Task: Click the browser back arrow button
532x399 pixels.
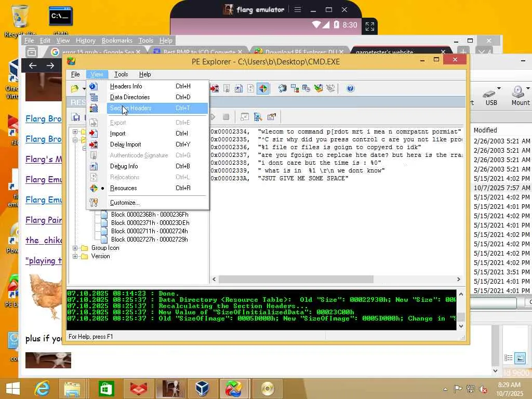Action: (33, 65)
